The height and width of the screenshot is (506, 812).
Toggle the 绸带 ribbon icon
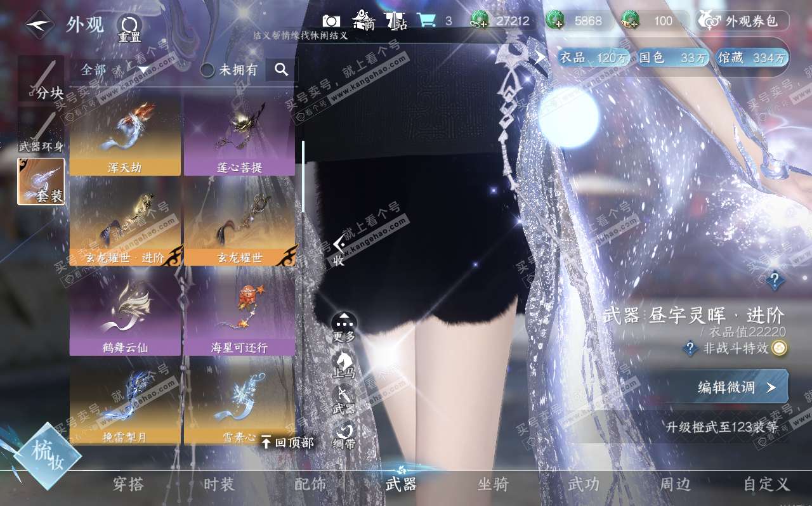(344, 435)
